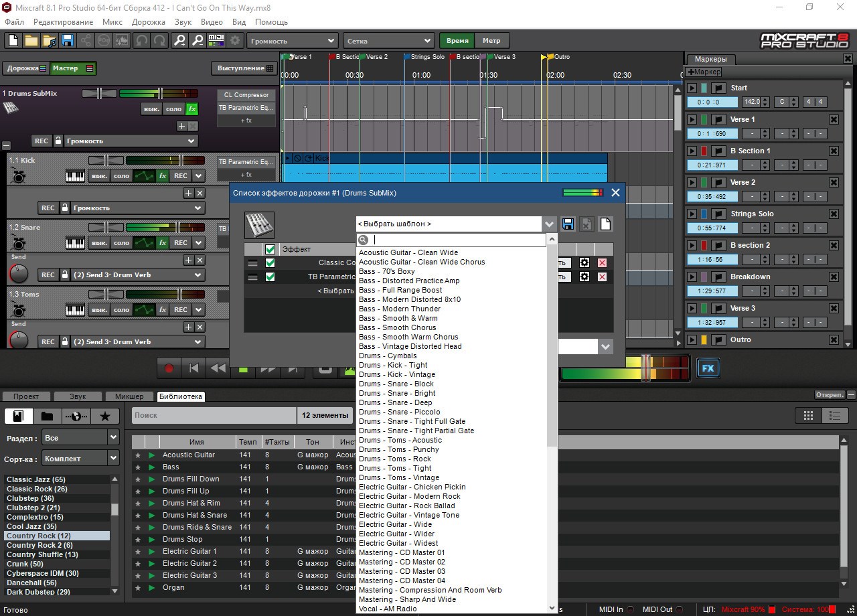
Task: Click the 1.1 Kick pan slider
Action: pyautogui.click(x=106, y=160)
